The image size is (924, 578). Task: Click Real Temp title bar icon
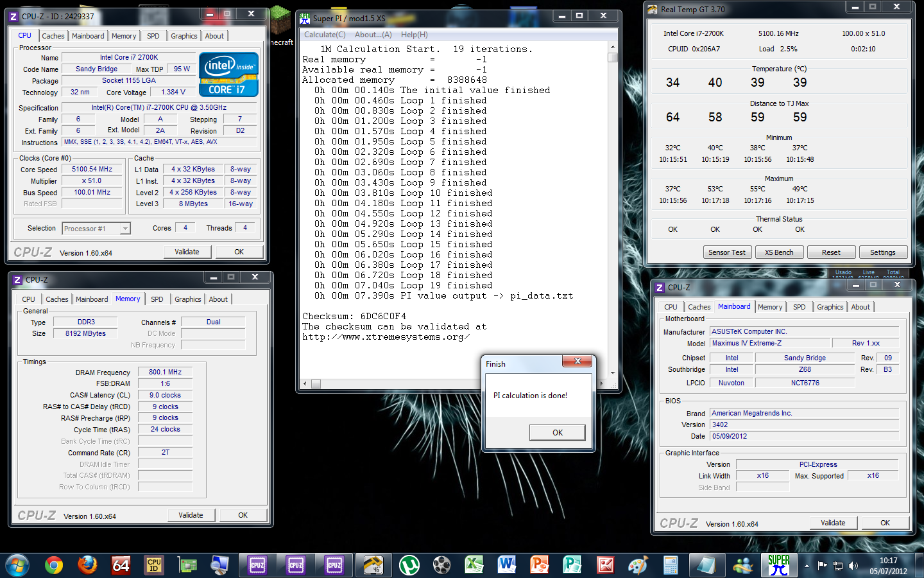click(653, 10)
